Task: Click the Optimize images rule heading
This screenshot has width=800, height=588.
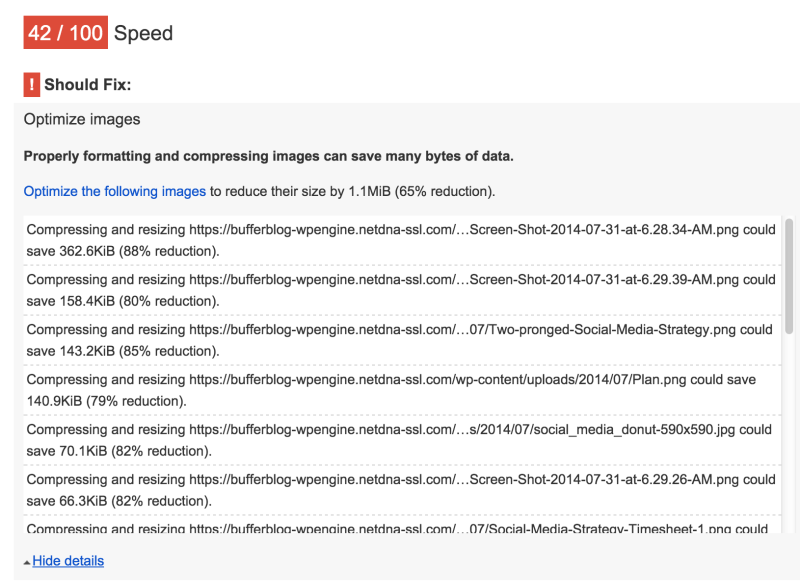Action: tap(81, 119)
